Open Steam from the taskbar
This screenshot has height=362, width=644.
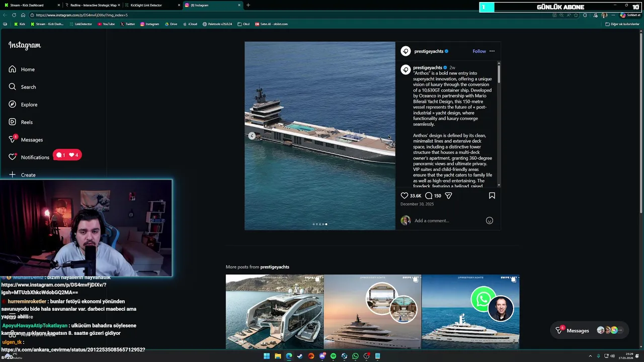click(300, 356)
